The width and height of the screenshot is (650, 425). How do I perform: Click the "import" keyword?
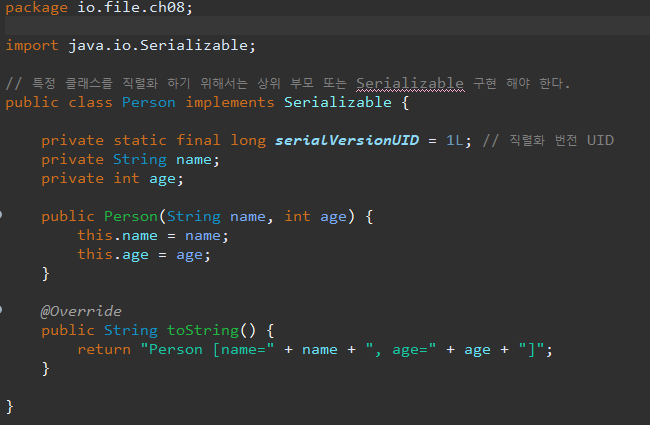[x=32, y=45]
